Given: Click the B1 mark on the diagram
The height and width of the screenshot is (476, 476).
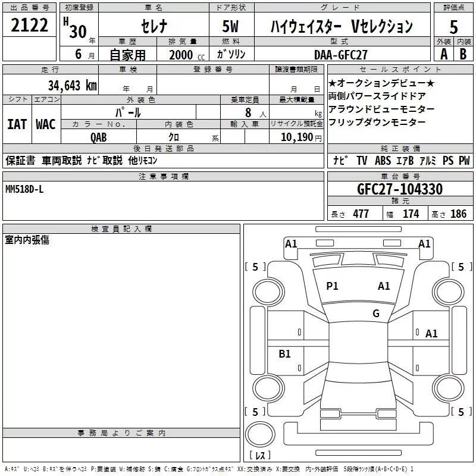Looking at the screenshot, I should pyautogui.click(x=284, y=353).
